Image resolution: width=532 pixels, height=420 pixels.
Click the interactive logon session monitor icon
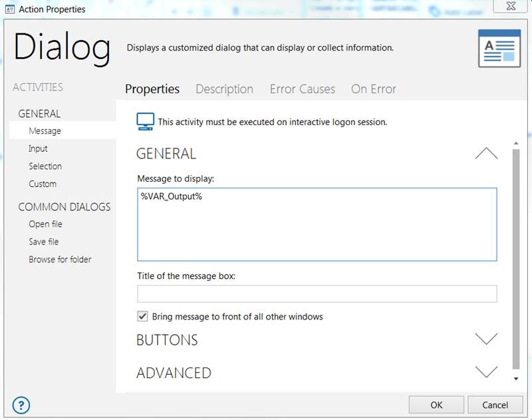coord(145,122)
